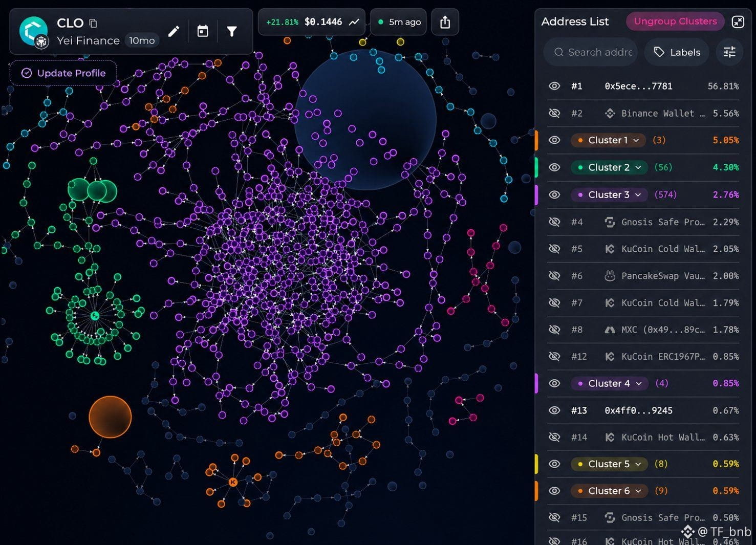The width and height of the screenshot is (756, 545).
Task: Open the address list settings sliders icon
Action: (x=729, y=52)
